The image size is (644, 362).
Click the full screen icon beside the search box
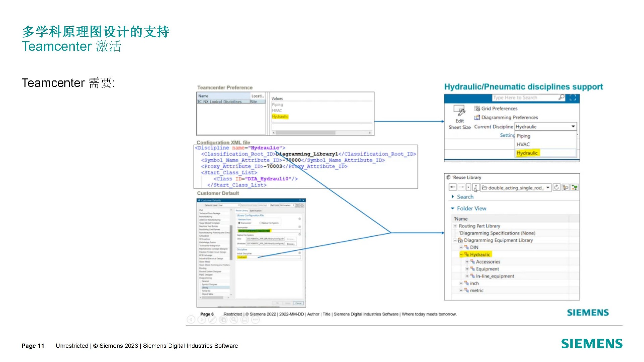click(573, 98)
